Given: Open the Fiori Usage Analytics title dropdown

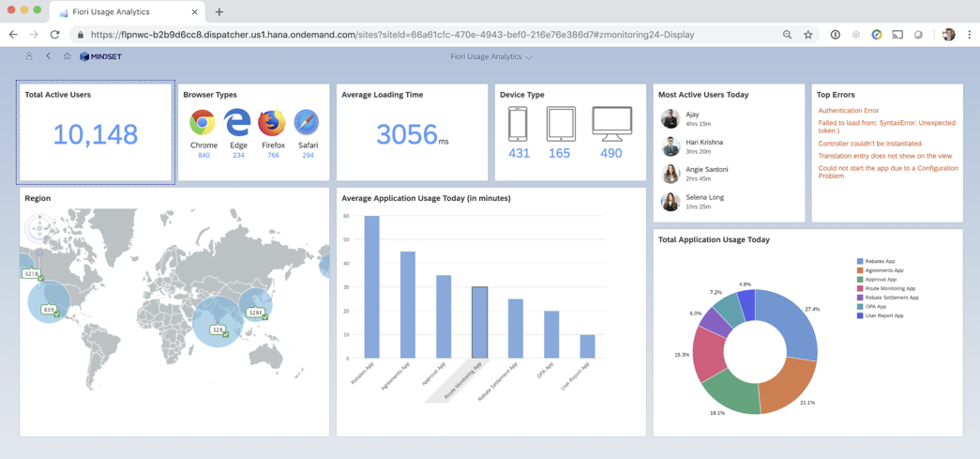Looking at the screenshot, I should tap(491, 56).
